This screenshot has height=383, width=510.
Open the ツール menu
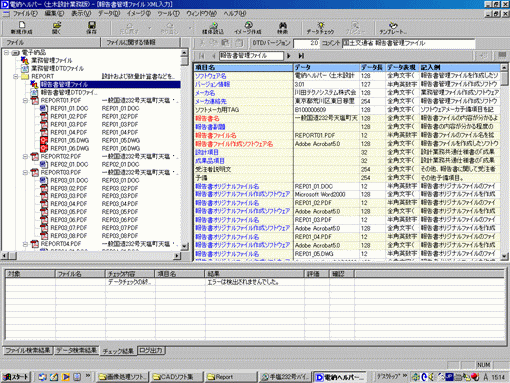[x=168, y=14]
